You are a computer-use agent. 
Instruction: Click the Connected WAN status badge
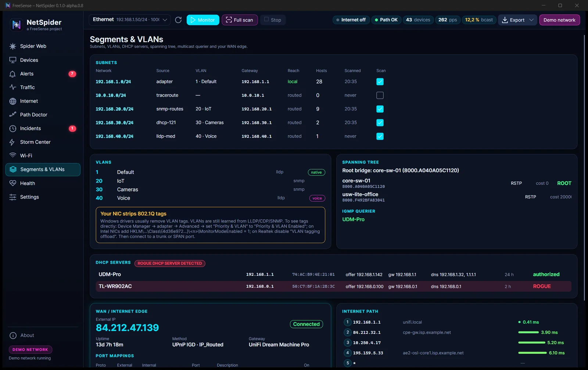[x=306, y=324]
